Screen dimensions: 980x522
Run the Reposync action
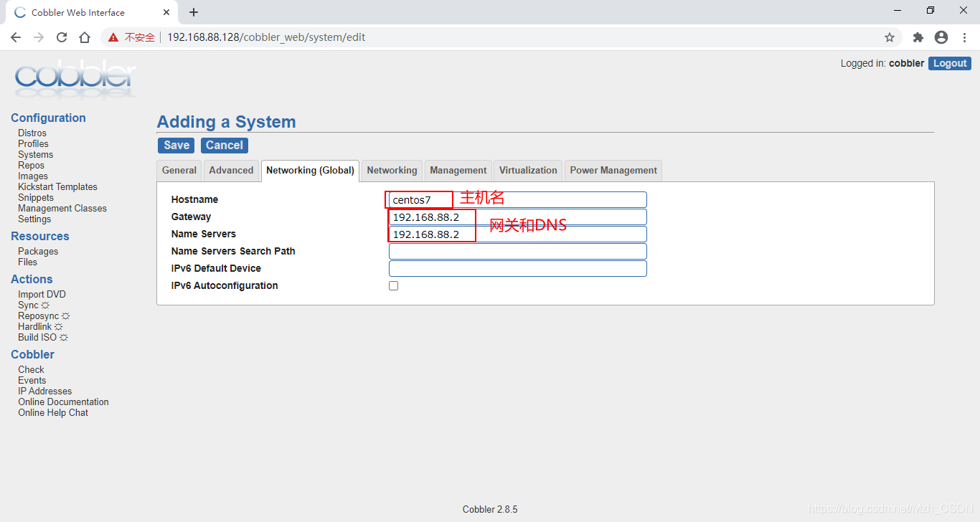[x=44, y=315]
